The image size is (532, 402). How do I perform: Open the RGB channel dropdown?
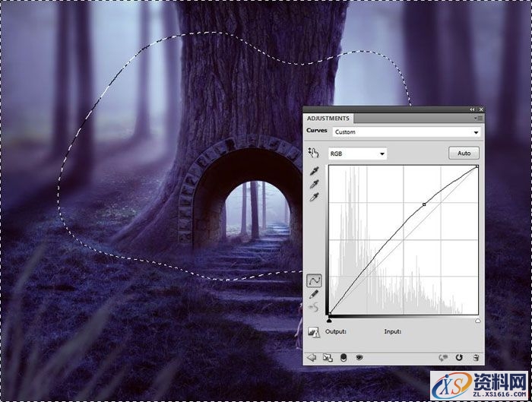point(356,154)
